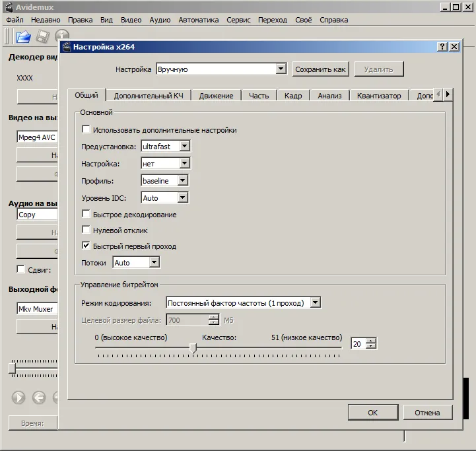Click the Отмена button

click(x=427, y=413)
